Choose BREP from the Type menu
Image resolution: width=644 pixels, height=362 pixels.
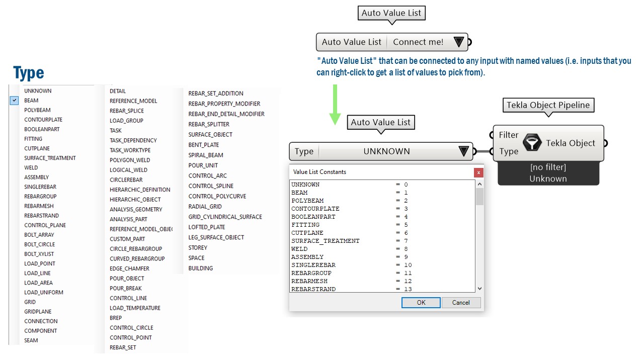click(116, 318)
